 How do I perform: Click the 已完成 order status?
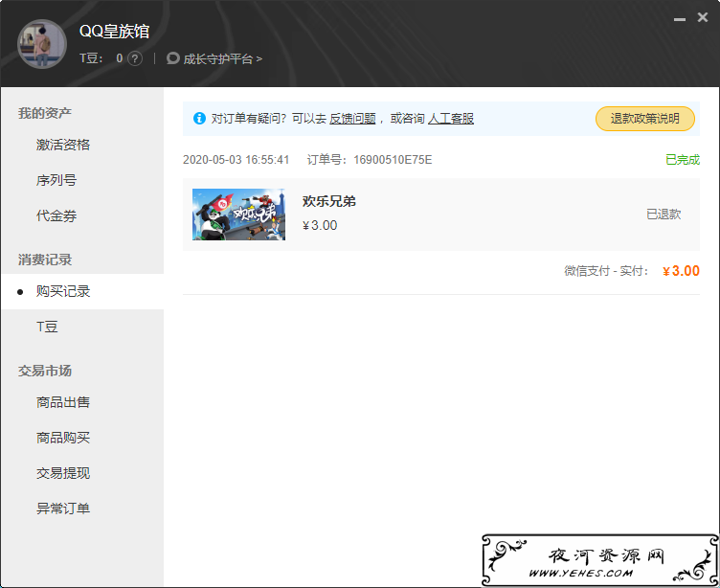click(683, 160)
